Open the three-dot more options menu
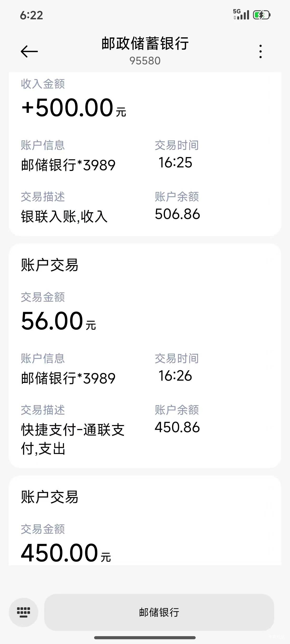The width and height of the screenshot is (290, 644). click(261, 52)
